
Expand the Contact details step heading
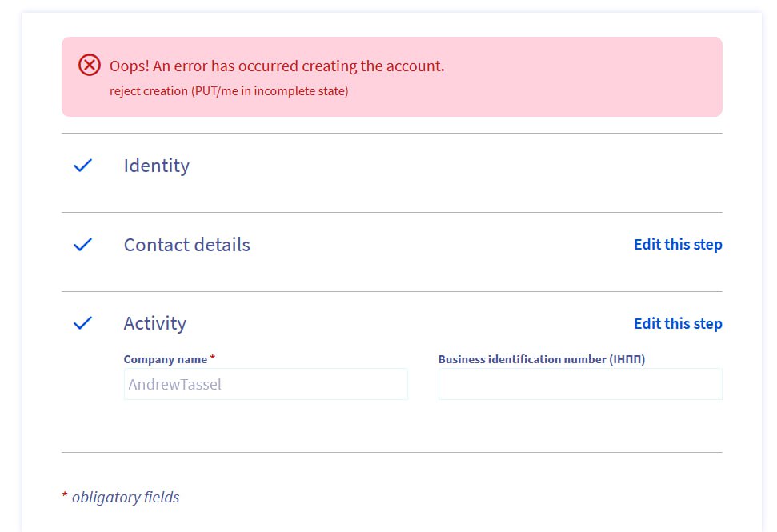click(186, 245)
